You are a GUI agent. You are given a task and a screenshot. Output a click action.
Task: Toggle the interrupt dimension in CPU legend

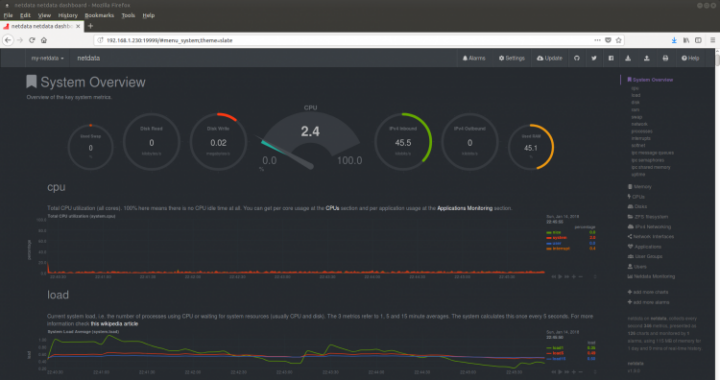(558, 249)
